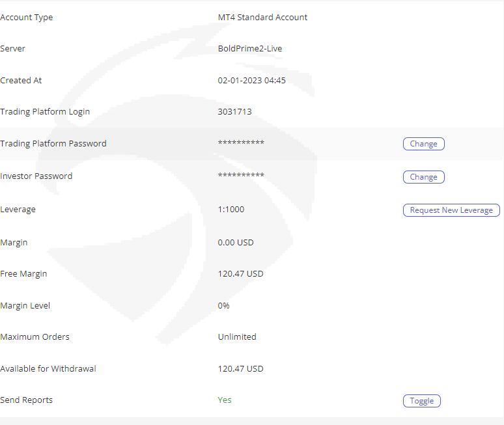Click the masked Trading Platform Password value

[x=241, y=144]
